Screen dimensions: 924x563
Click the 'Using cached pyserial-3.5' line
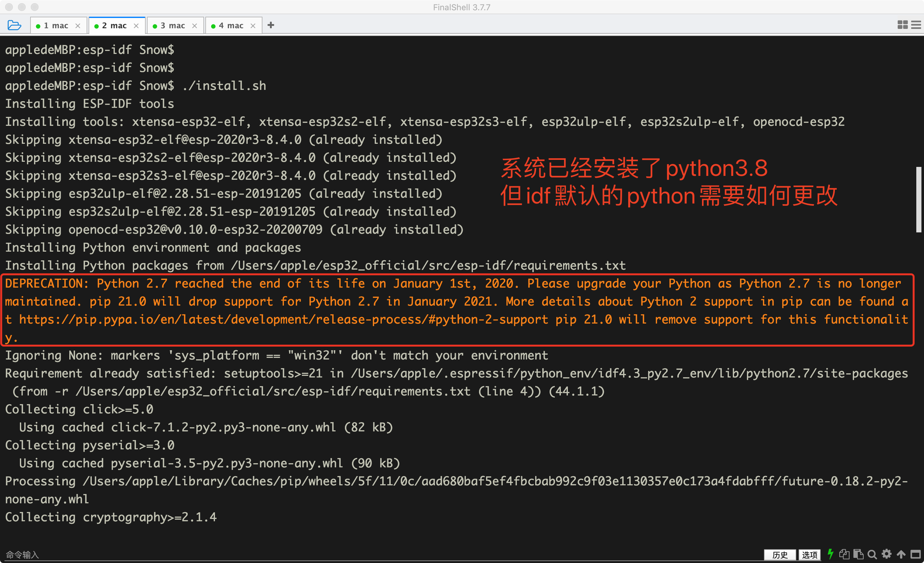click(x=209, y=463)
